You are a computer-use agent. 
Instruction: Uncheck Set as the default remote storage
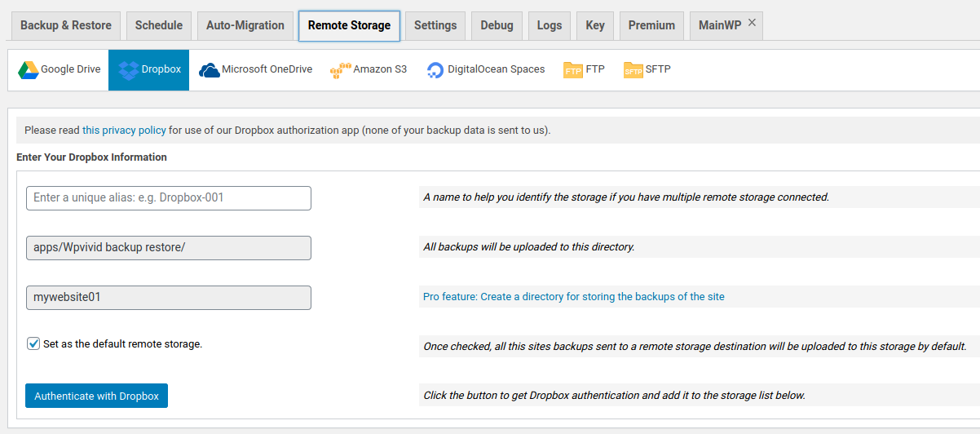click(x=33, y=343)
